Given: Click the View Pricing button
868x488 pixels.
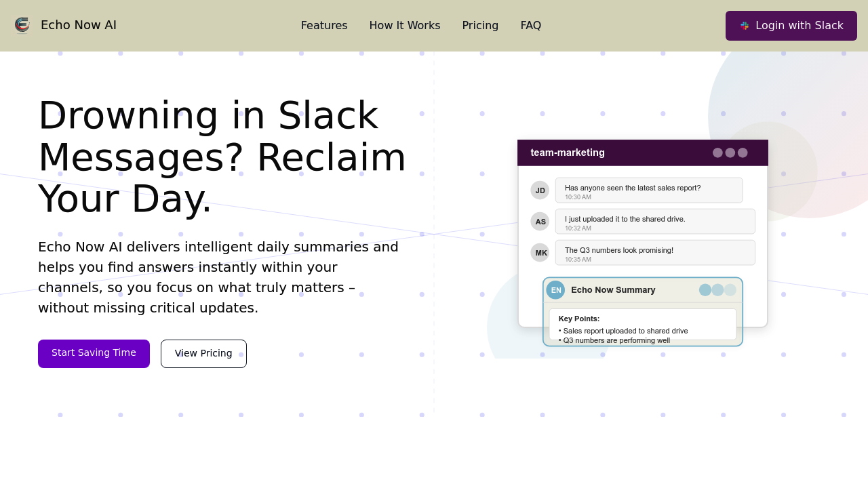Looking at the screenshot, I should click(x=203, y=354).
